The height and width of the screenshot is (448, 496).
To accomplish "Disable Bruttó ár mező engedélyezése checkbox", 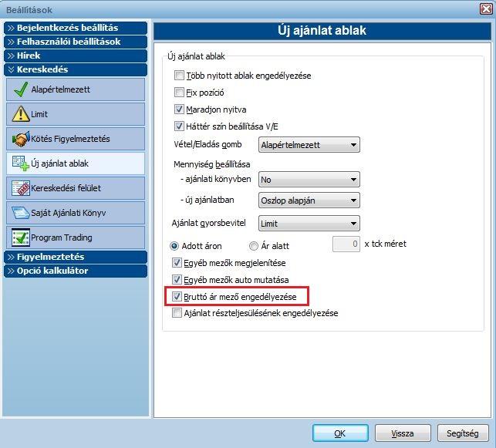I will 177,297.
